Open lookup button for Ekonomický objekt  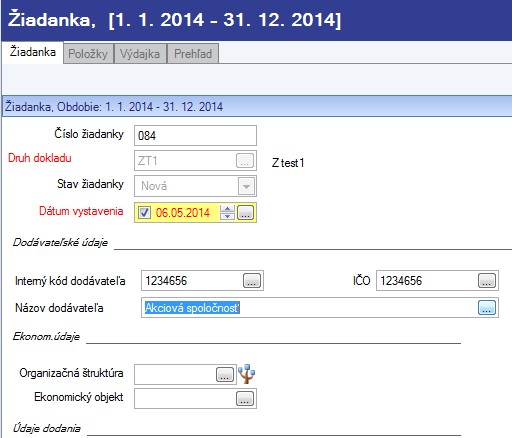pos(245,398)
